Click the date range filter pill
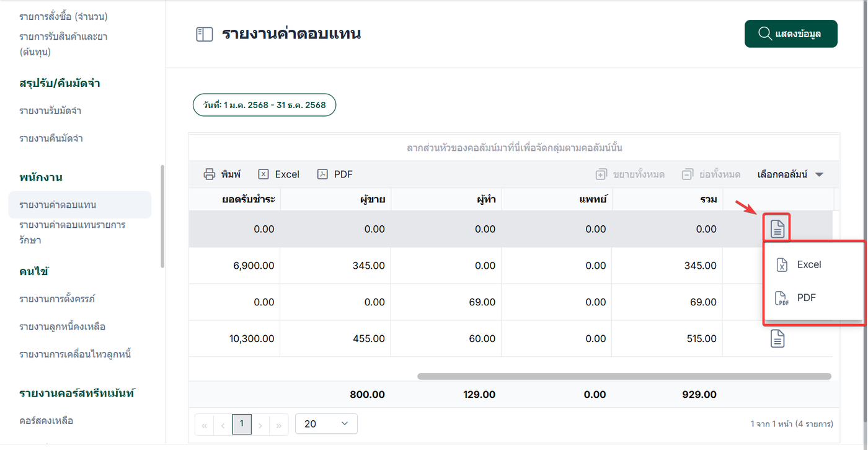 coord(264,105)
